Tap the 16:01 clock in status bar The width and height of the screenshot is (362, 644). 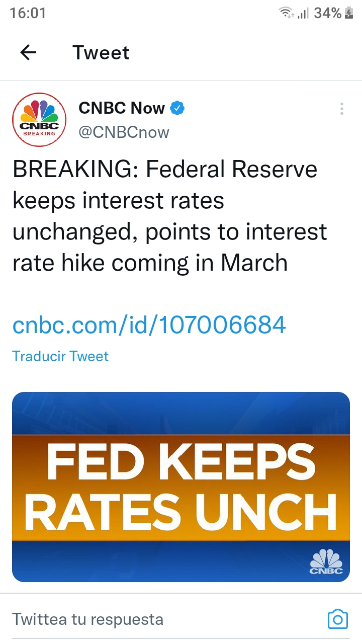coord(28,13)
